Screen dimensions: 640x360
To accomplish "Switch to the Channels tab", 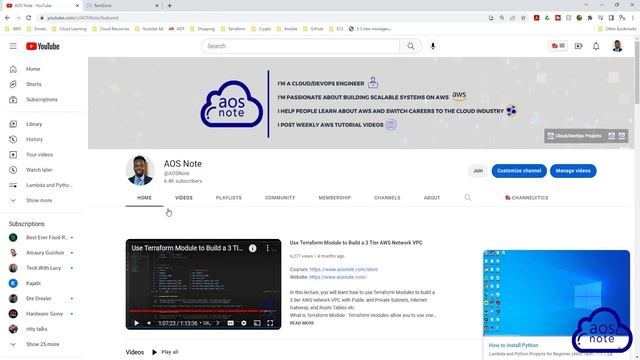I will coord(387,198).
